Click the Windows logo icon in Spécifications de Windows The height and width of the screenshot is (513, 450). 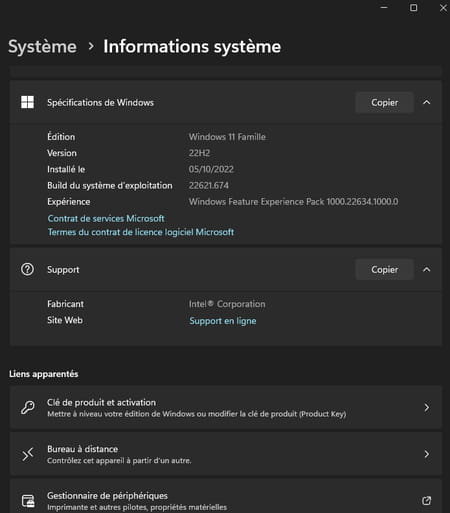(27, 102)
